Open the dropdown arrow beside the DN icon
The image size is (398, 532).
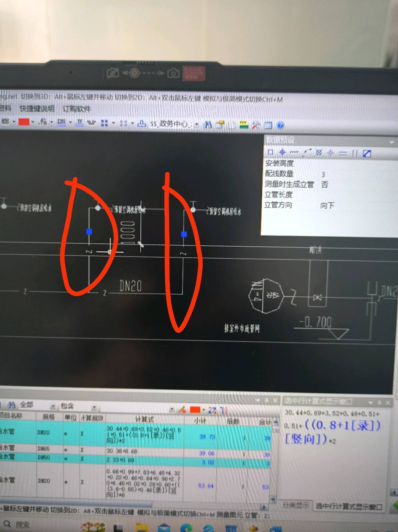[x=70, y=122]
